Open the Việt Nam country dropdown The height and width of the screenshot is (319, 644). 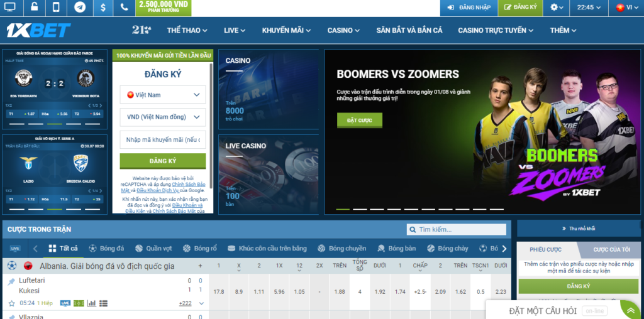point(163,95)
